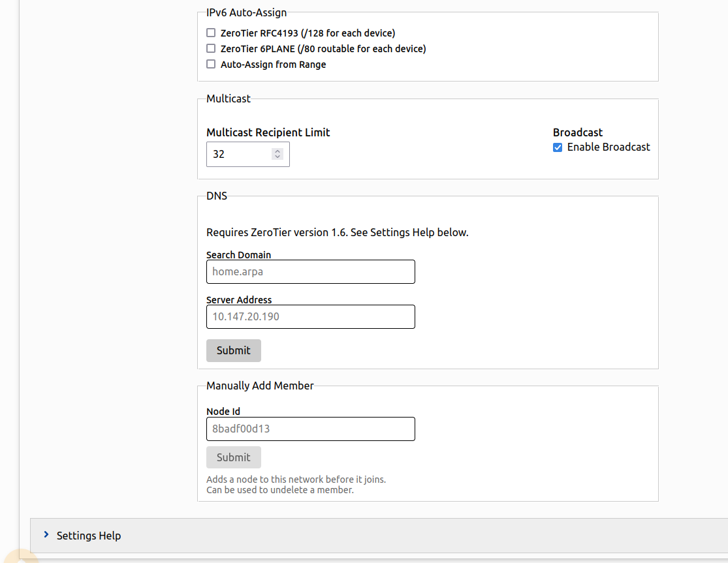Click the Enable Broadcast label
Screen dimensions: 728x563
tap(609, 147)
